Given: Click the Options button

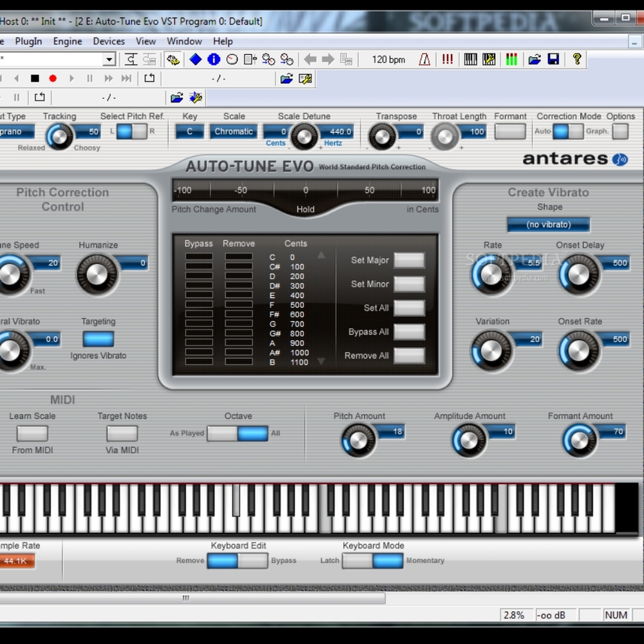Looking at the screenshot, I should point(620,131).
